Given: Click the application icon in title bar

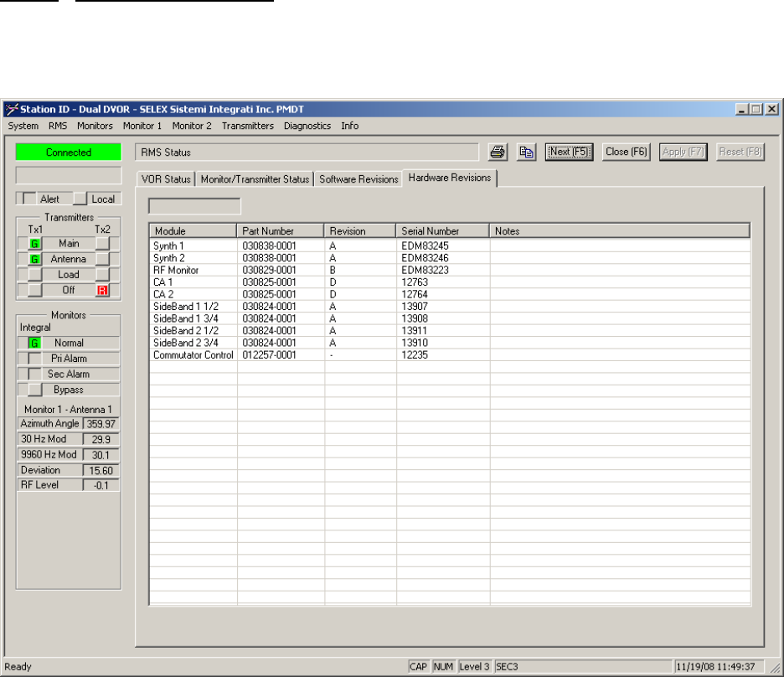Looking at the screenshot, I should pyautogui.click(x=12, y=109).
